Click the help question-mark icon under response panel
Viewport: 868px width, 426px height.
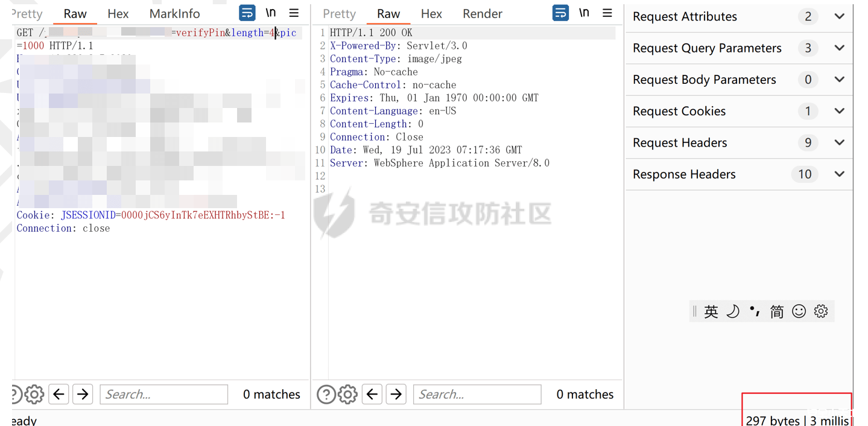[x=326, y=393]
